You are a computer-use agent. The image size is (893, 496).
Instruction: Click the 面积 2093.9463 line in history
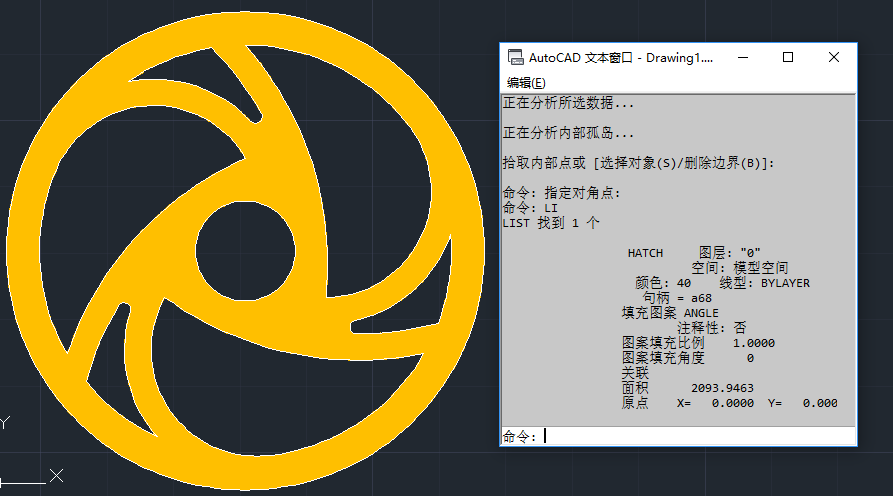pyautogui.click(x=687, y=388)
